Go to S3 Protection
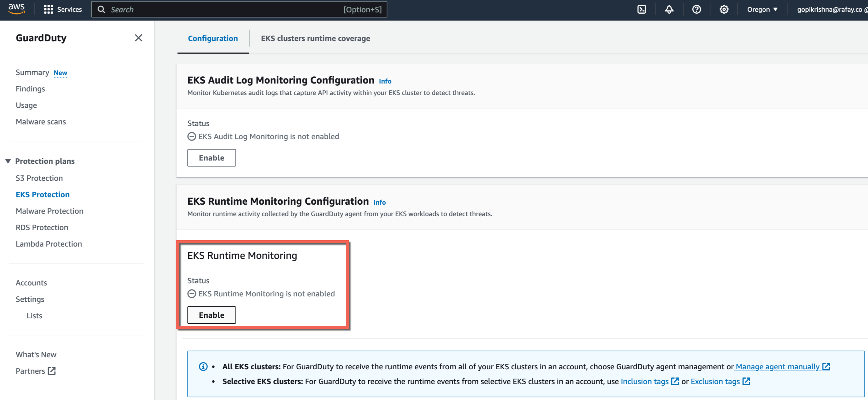The image size is (868, 400). click(x=39, y=178)
